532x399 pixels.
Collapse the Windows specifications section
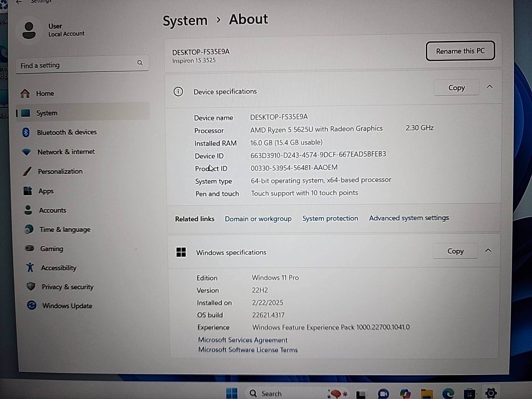pos(488,250)
